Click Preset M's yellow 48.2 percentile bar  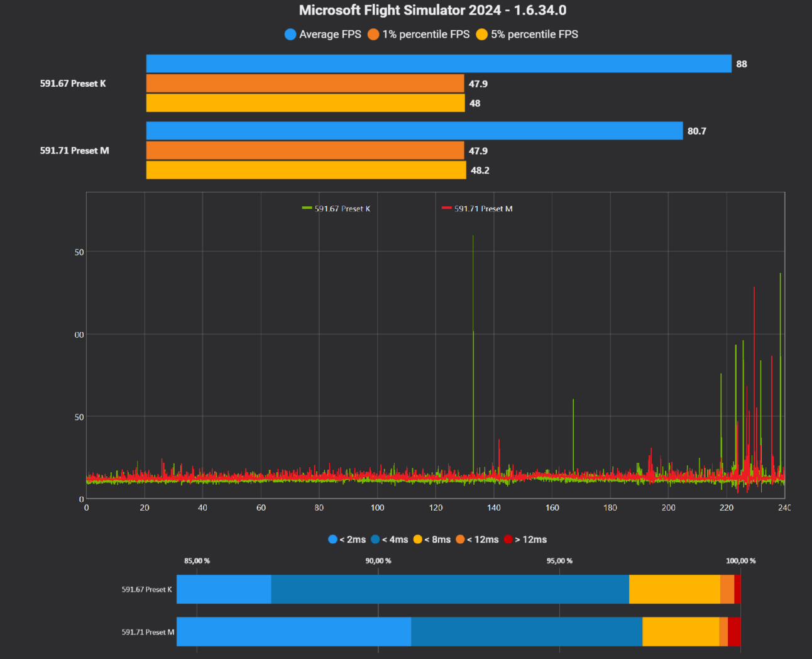tap(306, 170)
